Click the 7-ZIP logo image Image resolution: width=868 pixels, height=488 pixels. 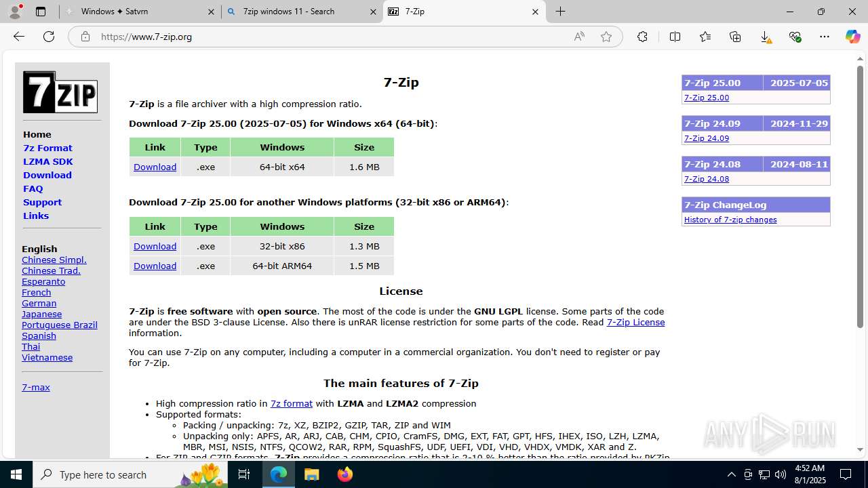[60, 92]
